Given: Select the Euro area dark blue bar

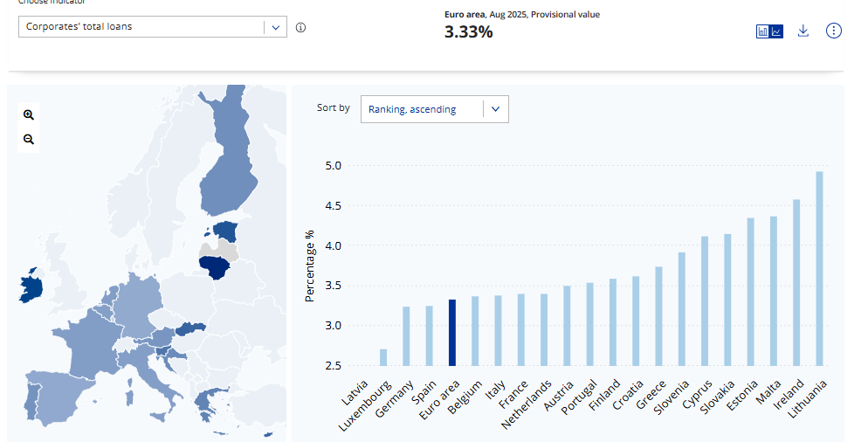Looking at the screenshot, I should 451,332.
